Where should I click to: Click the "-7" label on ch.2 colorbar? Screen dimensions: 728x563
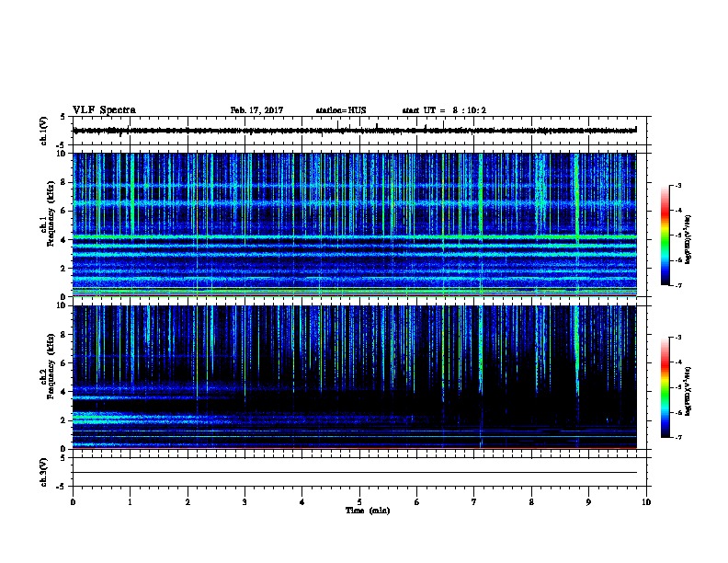pos(677,438)
